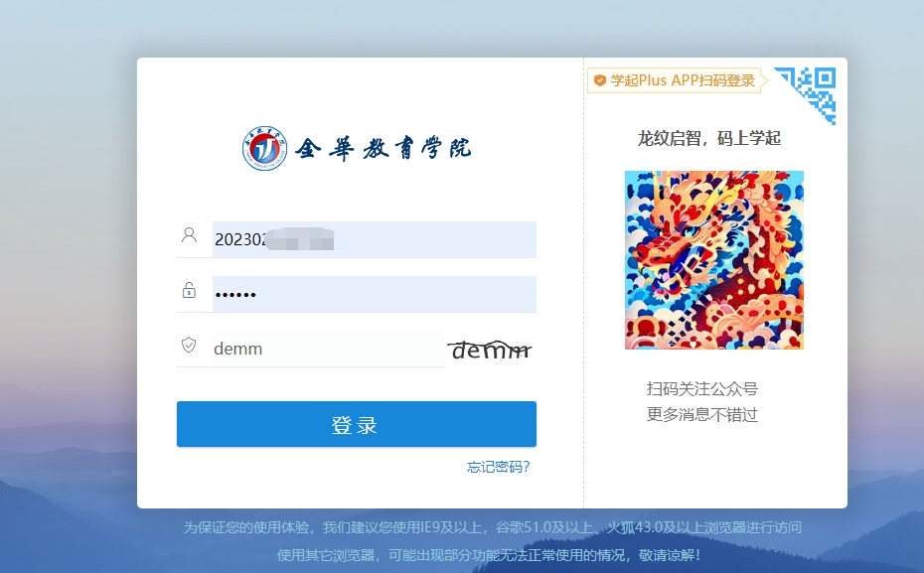Click the 使用其它浏览器 warning line at bottom
The width and height of the screenshot is (924, 573).
492,555
